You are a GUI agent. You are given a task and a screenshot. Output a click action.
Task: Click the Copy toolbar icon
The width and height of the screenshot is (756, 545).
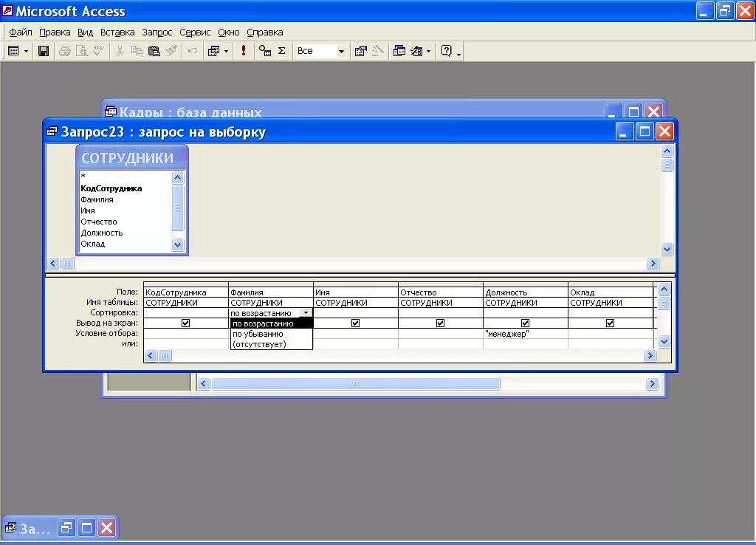click(137, 51)
